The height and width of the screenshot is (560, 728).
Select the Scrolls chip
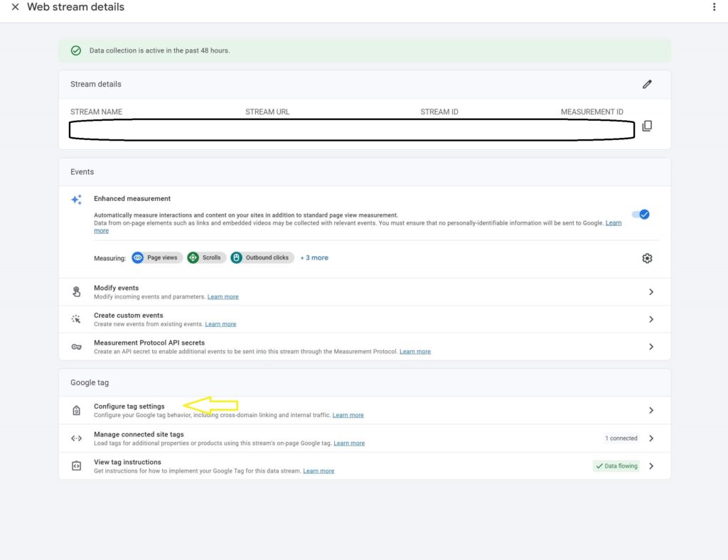pos(206,257)
